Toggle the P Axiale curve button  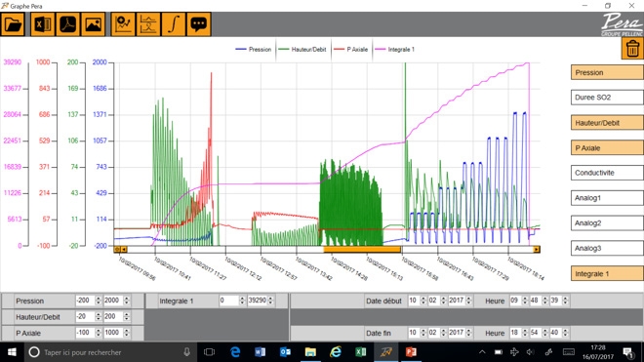point(607,148)
